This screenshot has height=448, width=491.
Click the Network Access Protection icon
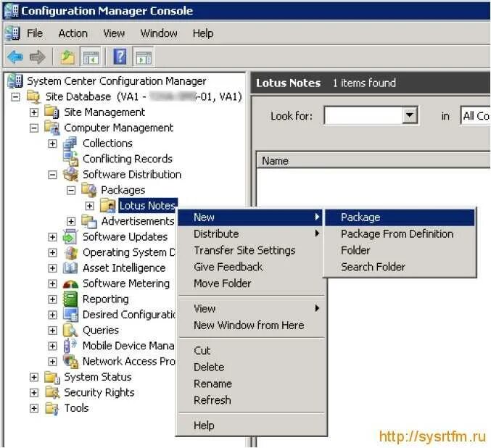(71, 361)
